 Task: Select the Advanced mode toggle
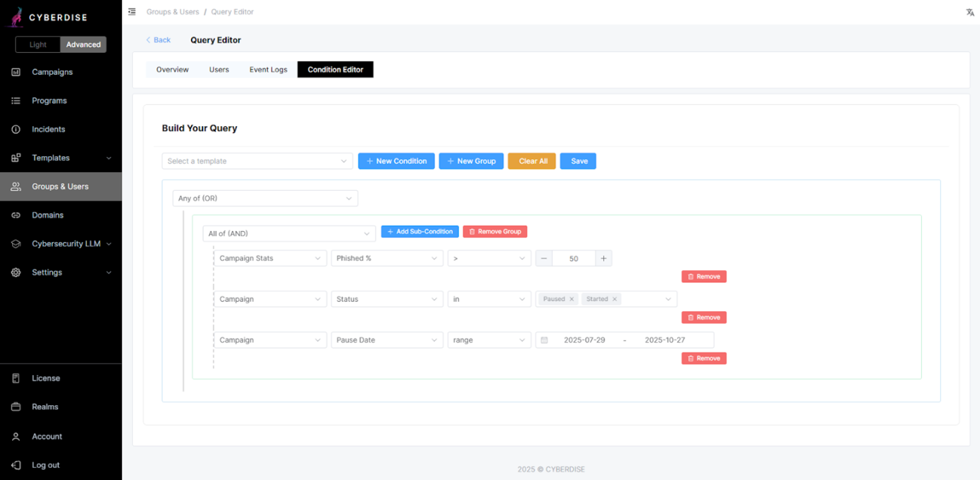(x=83, y=45)
